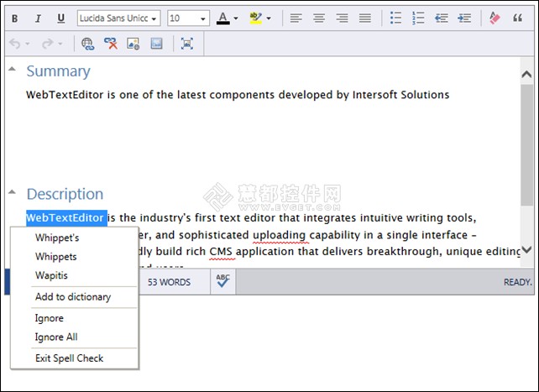Click the Summary paragraph about Intersoft Solutions
The height and width of the screenshot is (392, 539).
coord(238,95)
